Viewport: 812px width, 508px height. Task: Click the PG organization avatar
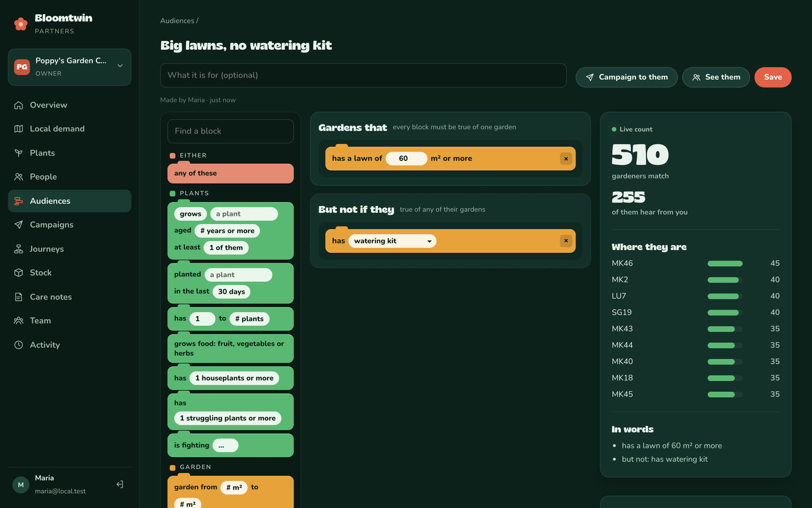22,67
